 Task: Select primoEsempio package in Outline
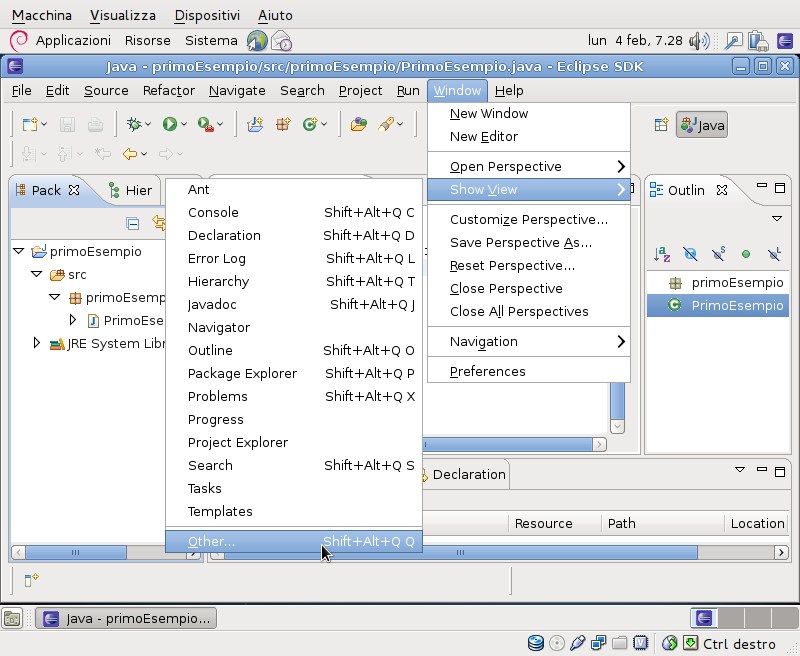tap(718, 283)
